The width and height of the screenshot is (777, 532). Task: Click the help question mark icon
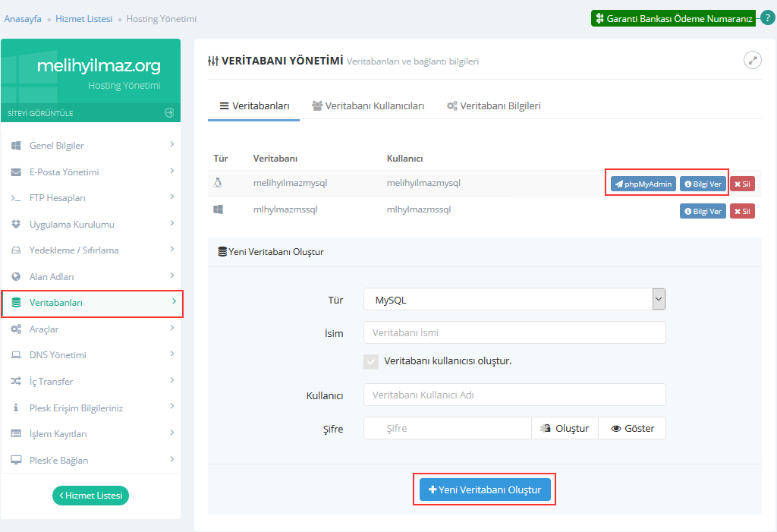tap(767, 18)
